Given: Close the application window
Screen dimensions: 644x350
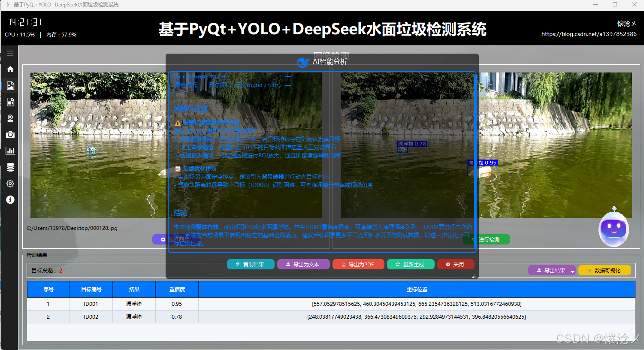Looking at the screenshot, I should [634, 4].
